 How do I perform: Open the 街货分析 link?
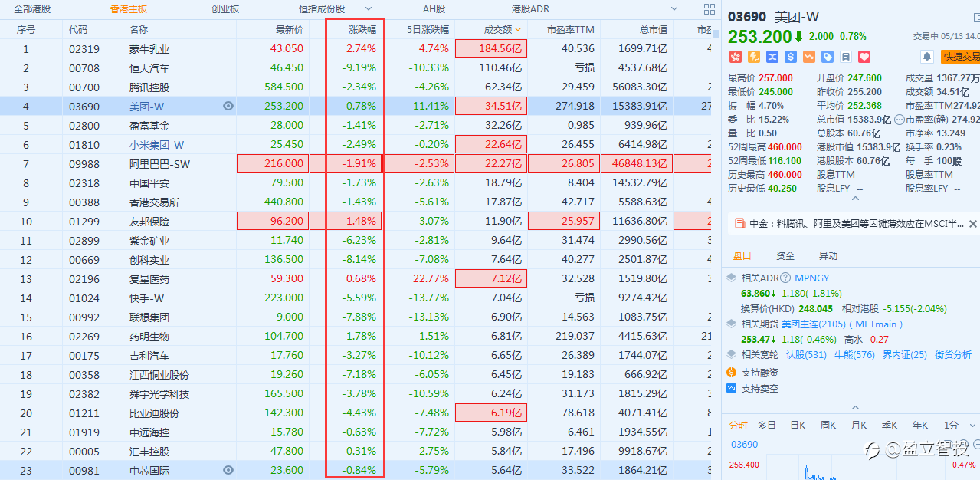953,354
